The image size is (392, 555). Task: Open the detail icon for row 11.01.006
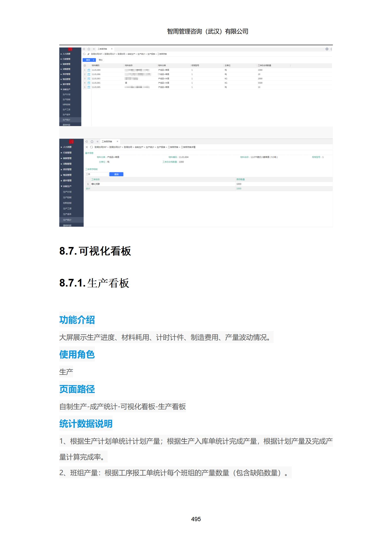point(89,74)
